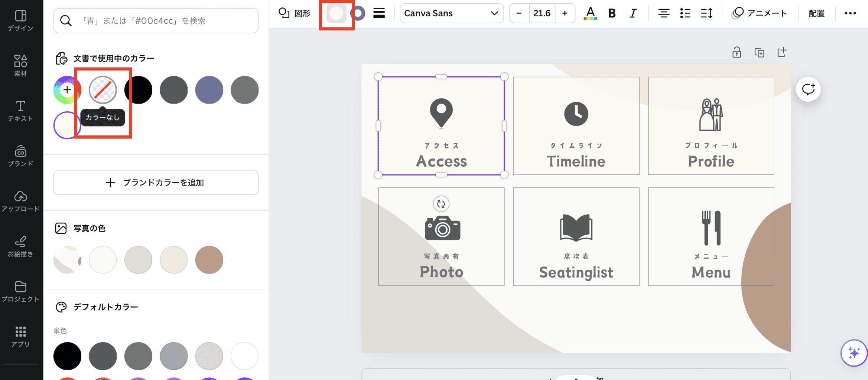
Task: Open text alignment option
Action: 664,13
